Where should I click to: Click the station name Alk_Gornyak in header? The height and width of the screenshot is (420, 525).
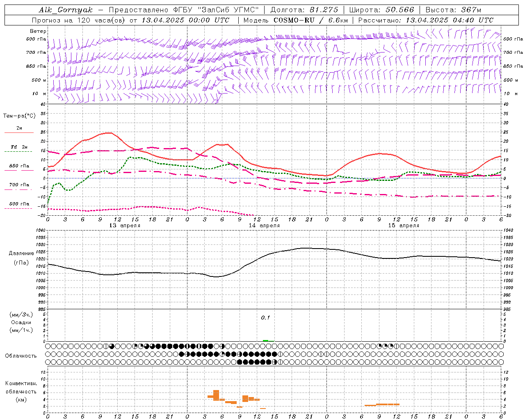pyautogui.click(x=66, y=10)
